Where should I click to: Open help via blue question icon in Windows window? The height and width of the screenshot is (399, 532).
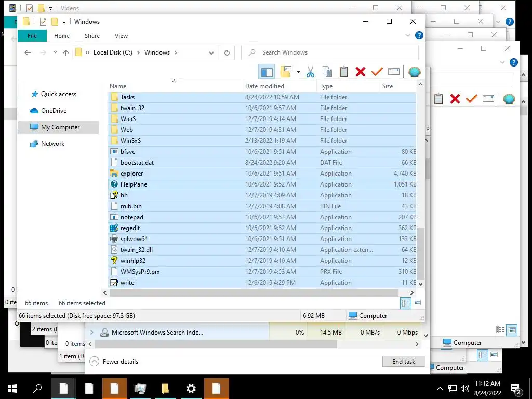419,35
